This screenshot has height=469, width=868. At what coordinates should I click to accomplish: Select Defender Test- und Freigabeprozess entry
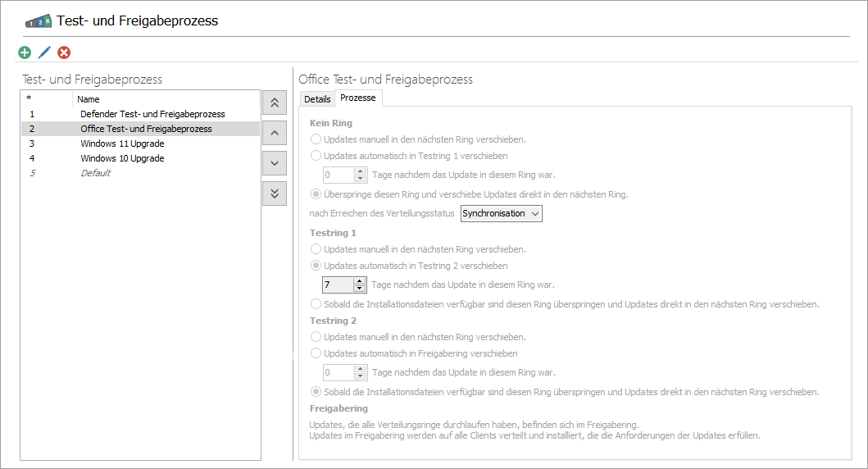click(x=152, y=114)
